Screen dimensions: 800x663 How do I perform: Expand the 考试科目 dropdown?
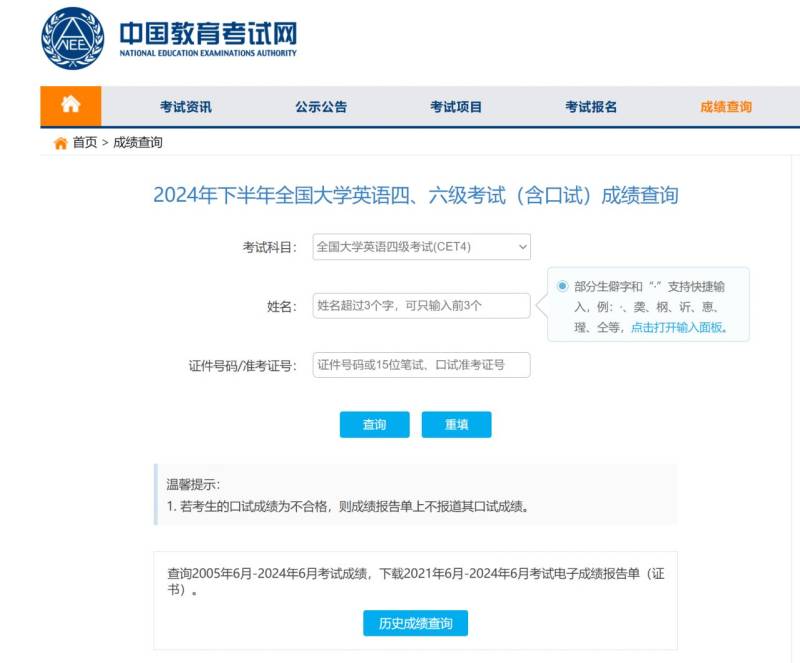pos(421,247)
